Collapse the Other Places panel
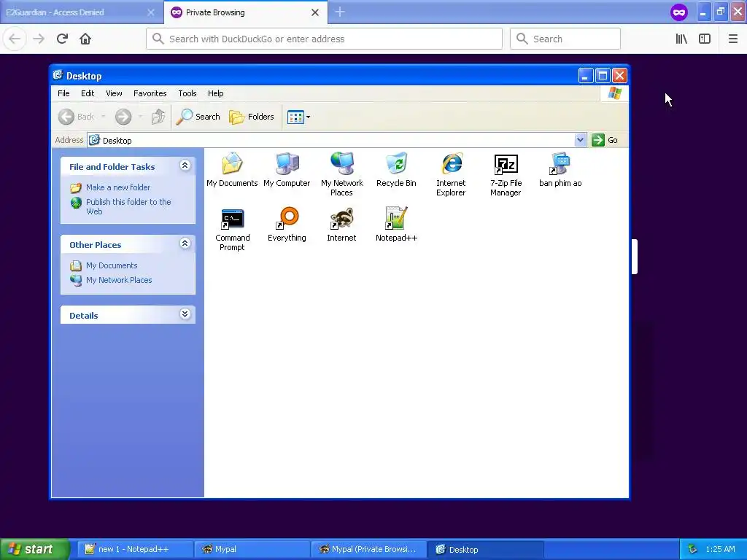The image size is (747, 560). (x=185, y=244)
